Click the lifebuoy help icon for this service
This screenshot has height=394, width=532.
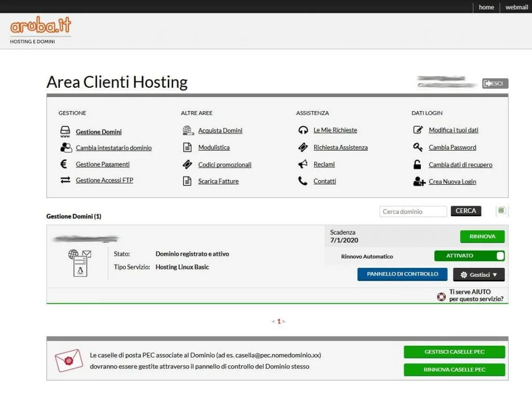coord(441,297)
